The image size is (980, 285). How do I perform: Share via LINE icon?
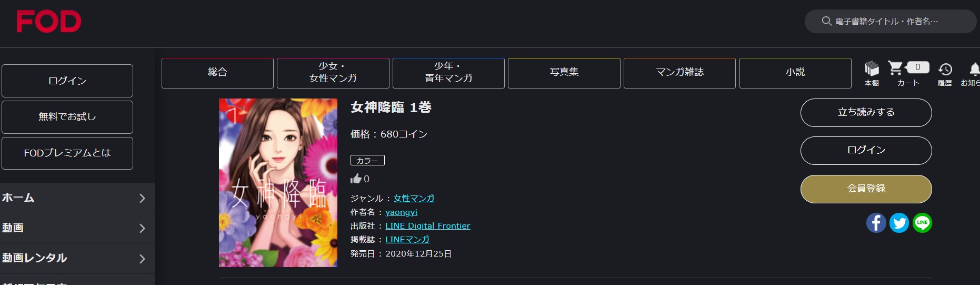(x=922, y=223)
